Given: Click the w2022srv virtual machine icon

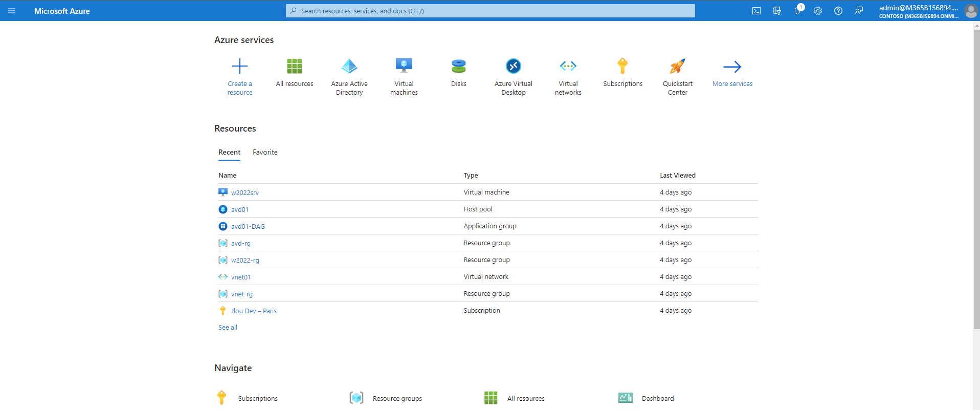Looking at the screenshot, I should click(x=223, y=192).
